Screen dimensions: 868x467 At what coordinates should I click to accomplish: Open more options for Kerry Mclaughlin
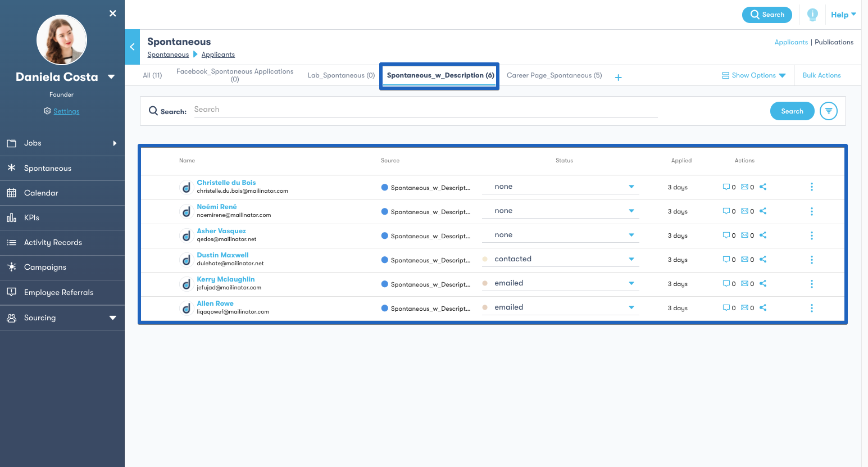(x=812, y=284)
